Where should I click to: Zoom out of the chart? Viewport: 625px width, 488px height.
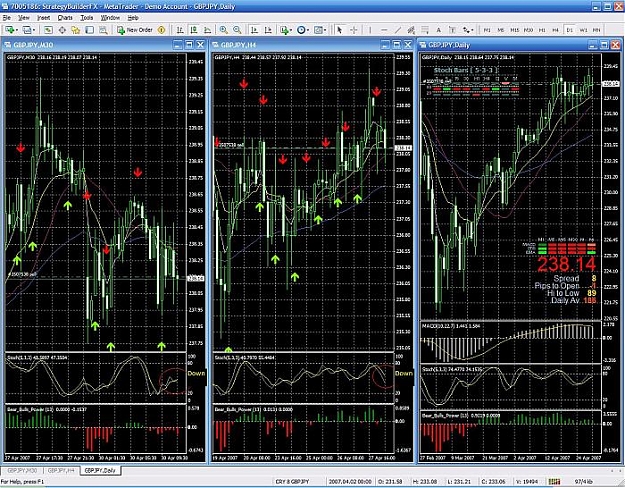click(237, 30)
